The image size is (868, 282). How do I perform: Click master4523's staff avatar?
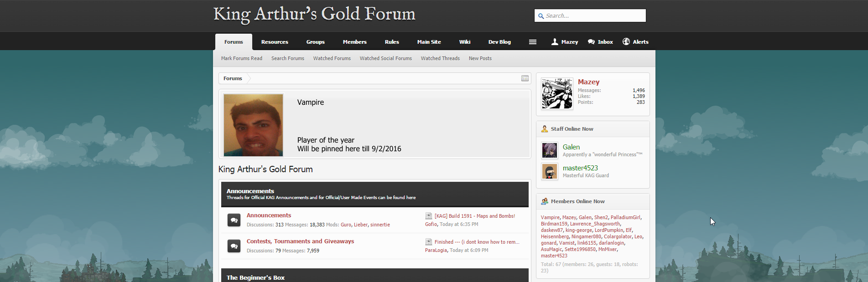(x=550, y=171)
